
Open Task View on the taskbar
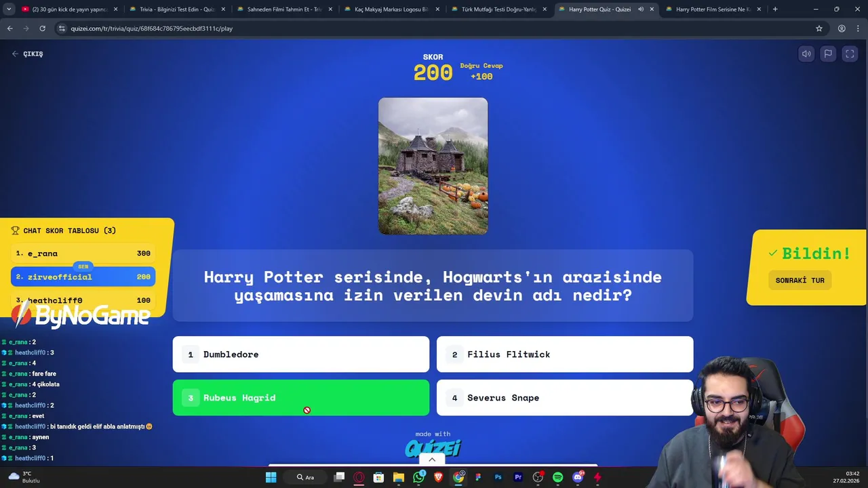339,477
